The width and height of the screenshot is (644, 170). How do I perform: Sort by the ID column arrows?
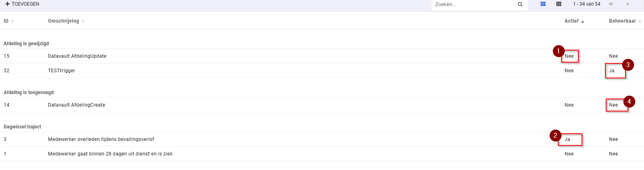click(12, 21)
